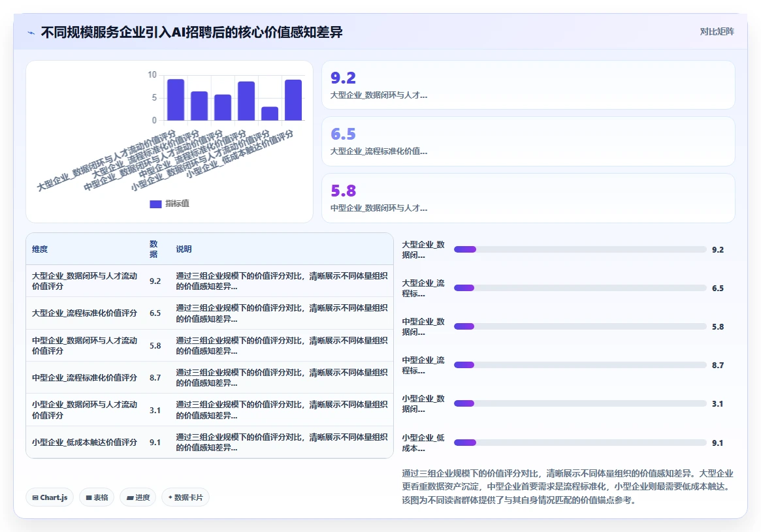Click the 进度 tag at the bottom

click(138, 497)
